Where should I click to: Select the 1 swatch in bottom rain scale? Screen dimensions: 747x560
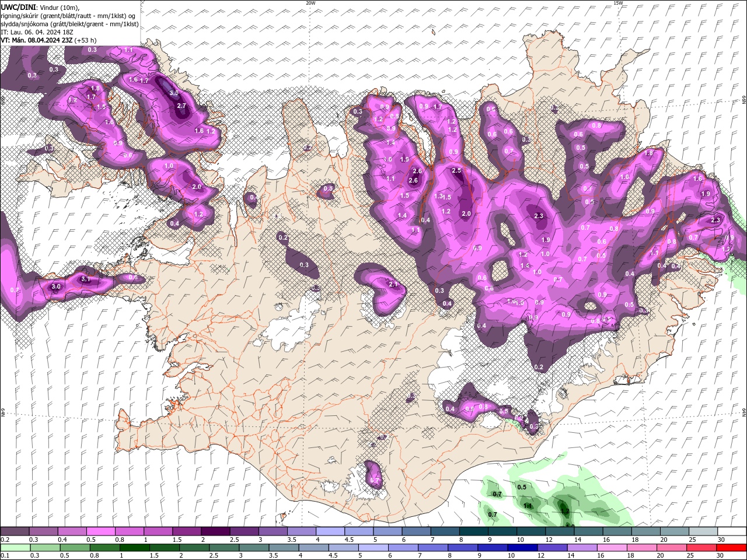click(134, 548)
